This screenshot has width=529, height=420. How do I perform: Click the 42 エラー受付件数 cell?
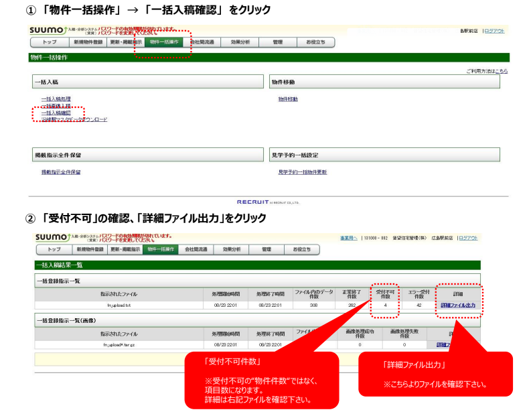point(419,305)
